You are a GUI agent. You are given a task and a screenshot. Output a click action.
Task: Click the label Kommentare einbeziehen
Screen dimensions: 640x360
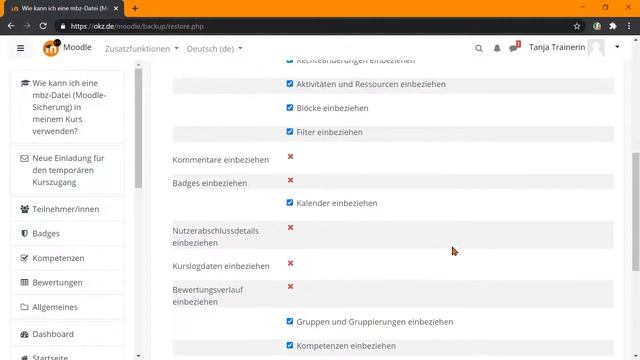point(221,160)
